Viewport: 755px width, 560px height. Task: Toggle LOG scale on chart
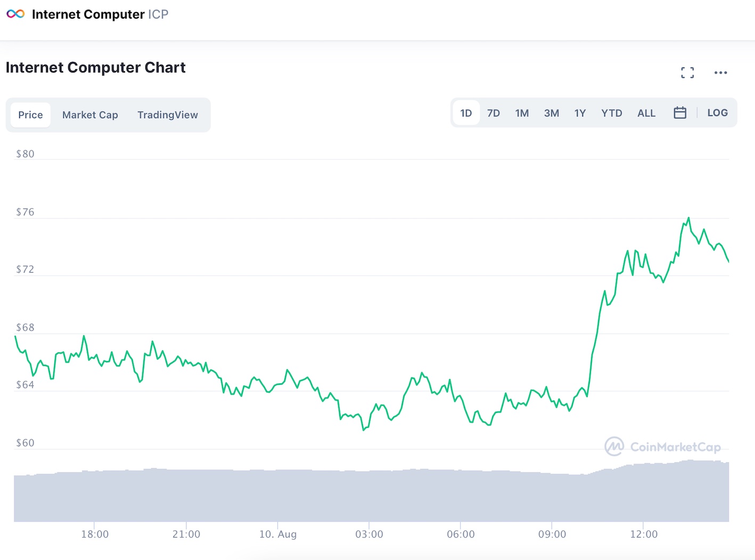[x=717, y=113]
